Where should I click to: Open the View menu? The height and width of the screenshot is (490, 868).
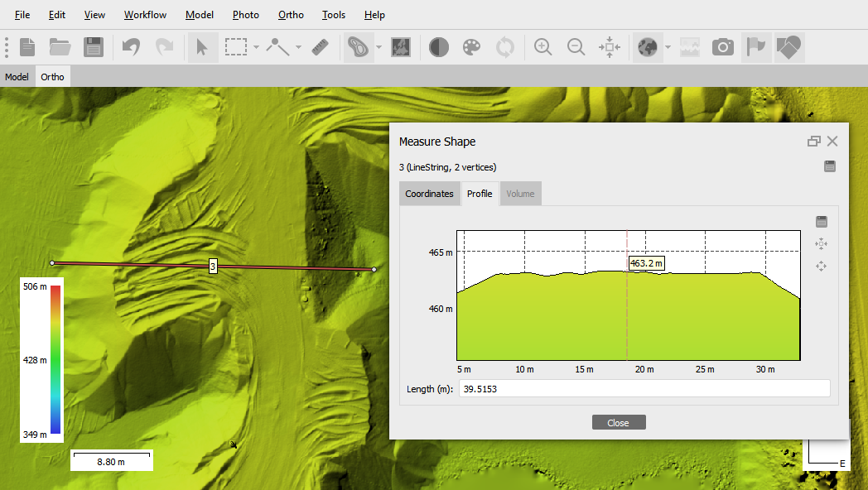pyautogui.click(x=94, y=15)
